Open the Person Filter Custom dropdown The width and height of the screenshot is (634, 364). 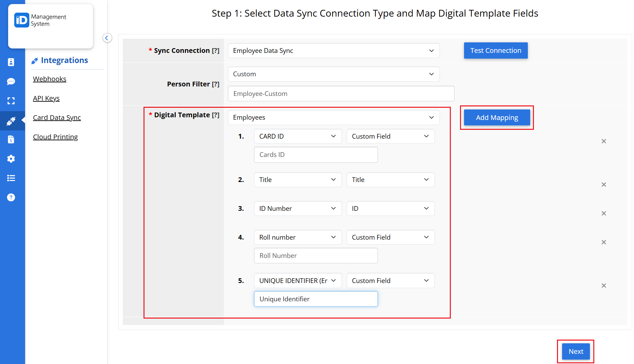tap(333, 74)
